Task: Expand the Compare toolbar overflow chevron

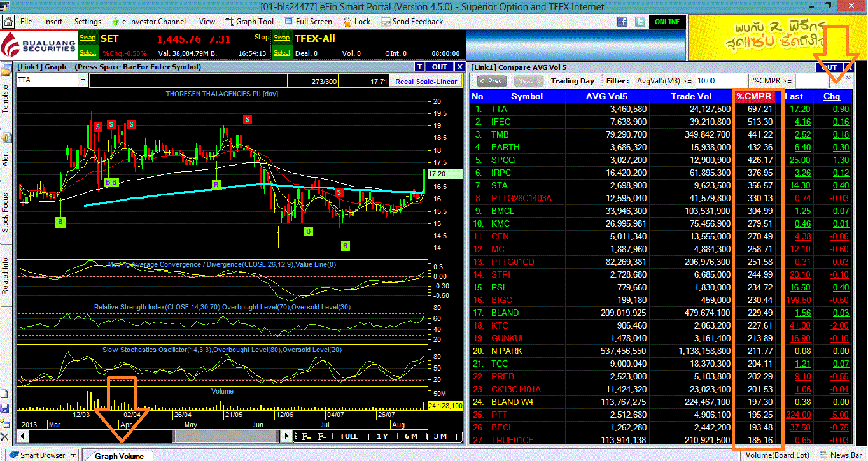Action: pyautogui.click(x=848, y=77)
